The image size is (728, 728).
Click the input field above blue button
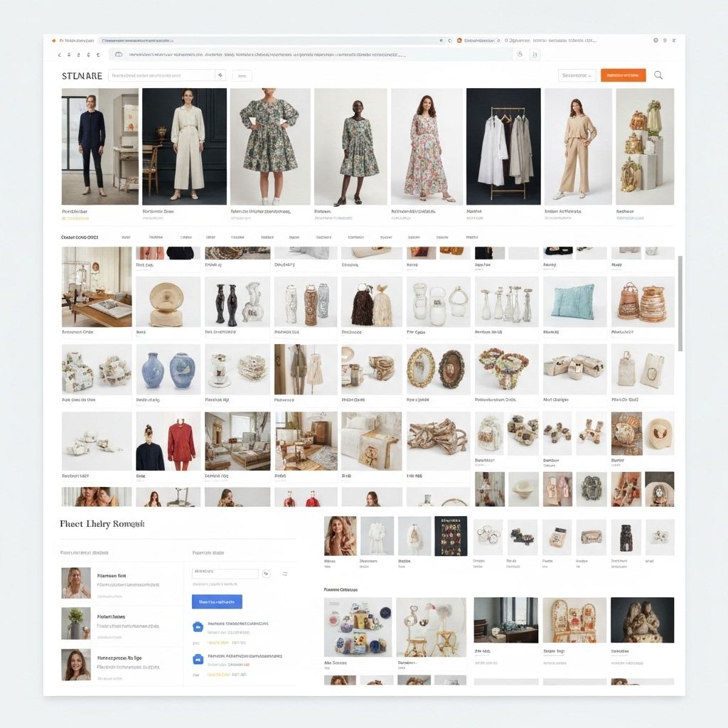pyautogui.click(x=225, y=573)
